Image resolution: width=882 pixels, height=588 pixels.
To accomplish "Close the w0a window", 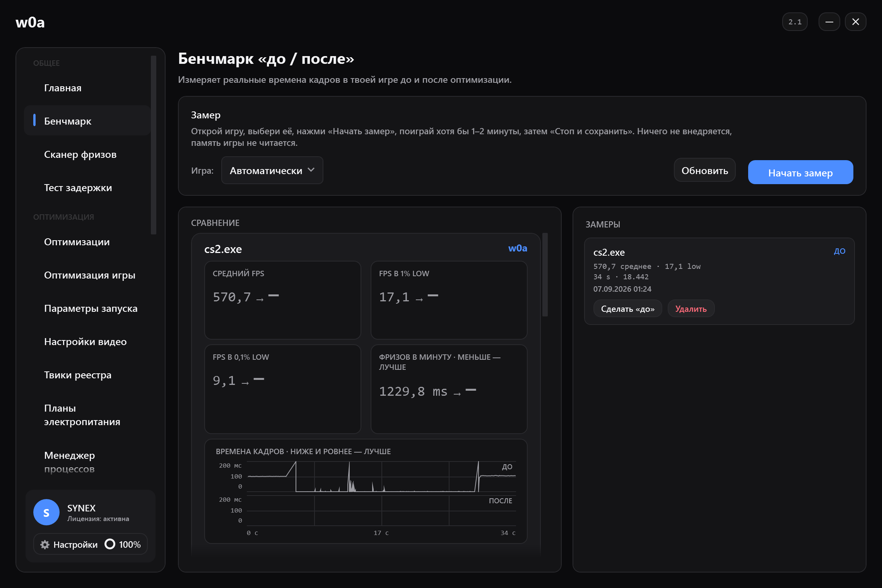I will pos(856,22).
